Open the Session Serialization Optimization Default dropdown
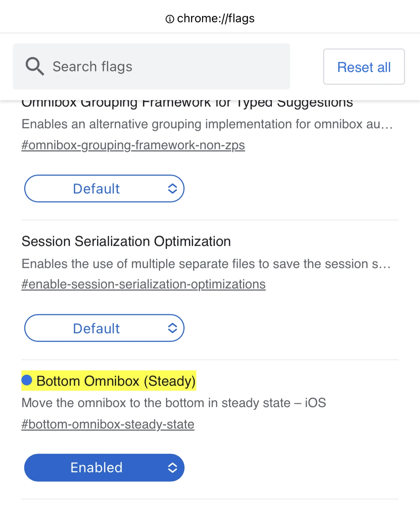 [x=104, y=328]
